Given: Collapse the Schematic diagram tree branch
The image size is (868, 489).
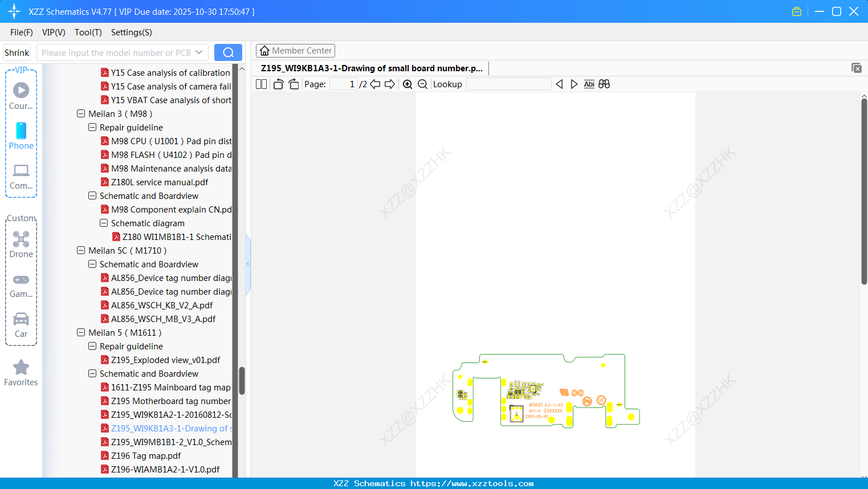Looking at the screenshot, I should click(103, 223).
